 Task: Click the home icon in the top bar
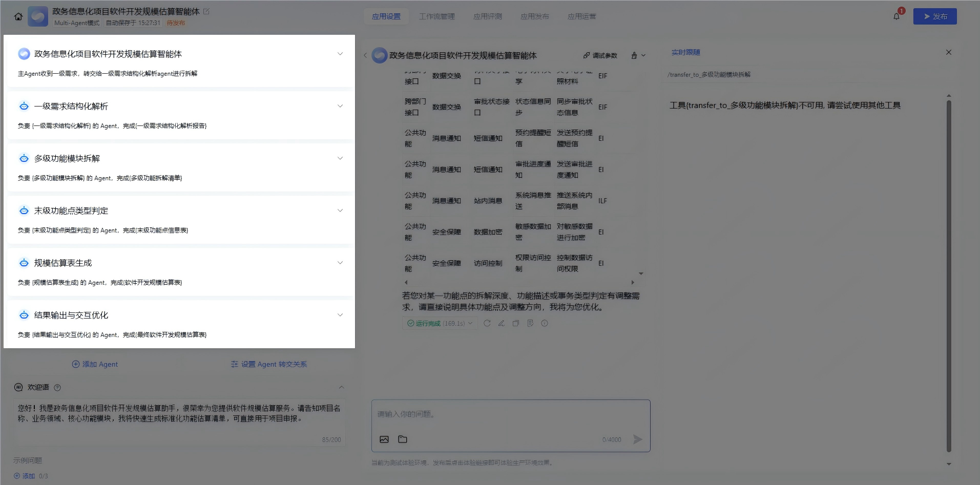[x=18, y=16]
